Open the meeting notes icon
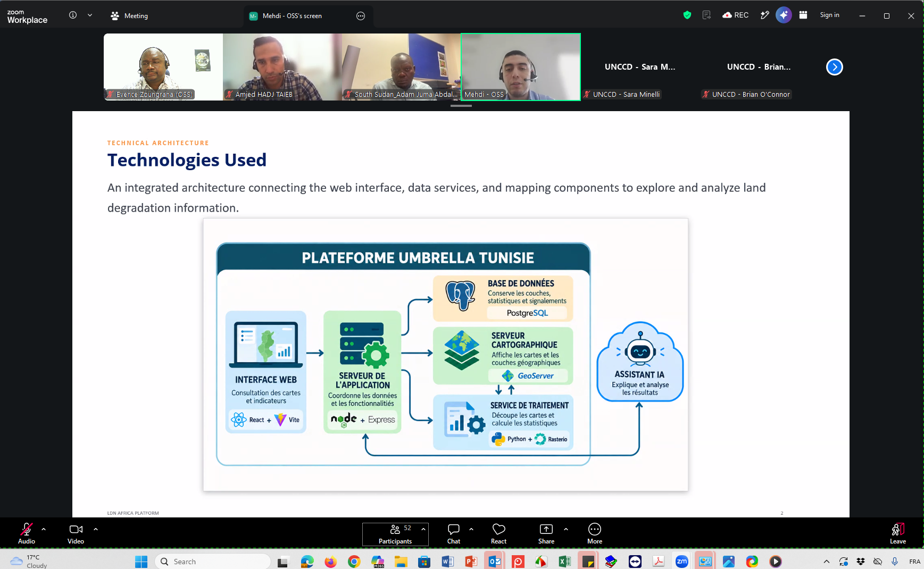 click(706, 15)
